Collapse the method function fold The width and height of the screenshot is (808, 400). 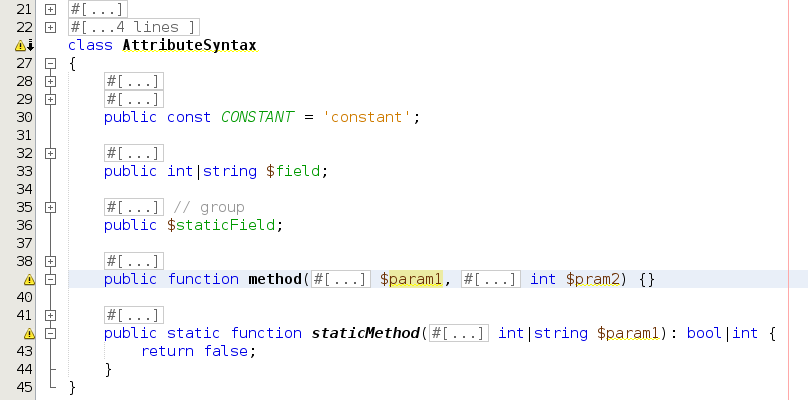click(50, 279)
